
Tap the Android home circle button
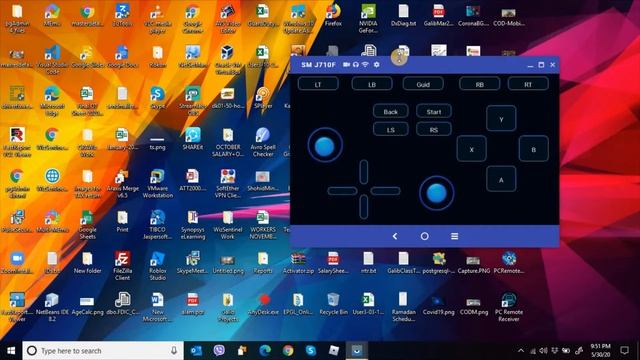point(424,236)
